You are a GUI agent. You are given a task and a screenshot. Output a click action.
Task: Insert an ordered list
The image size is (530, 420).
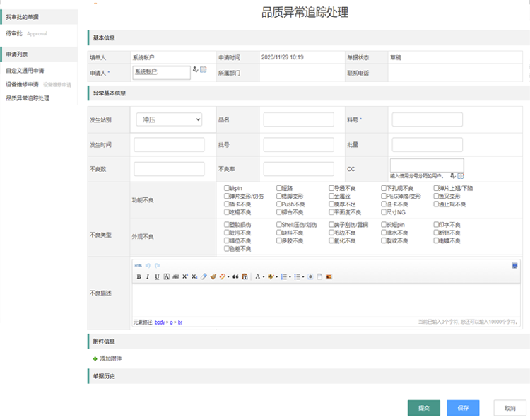(284, 276)
